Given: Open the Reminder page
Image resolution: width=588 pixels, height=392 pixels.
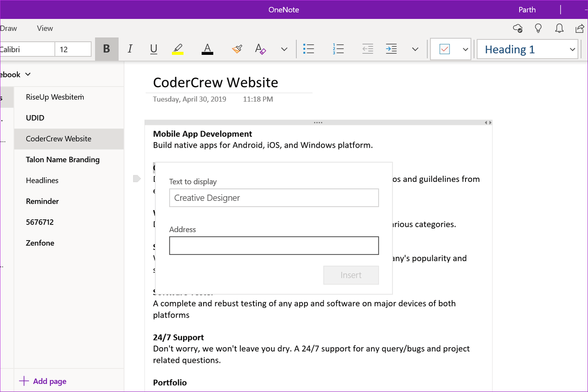Looking at the screenshot, I should tap(69, 201).
